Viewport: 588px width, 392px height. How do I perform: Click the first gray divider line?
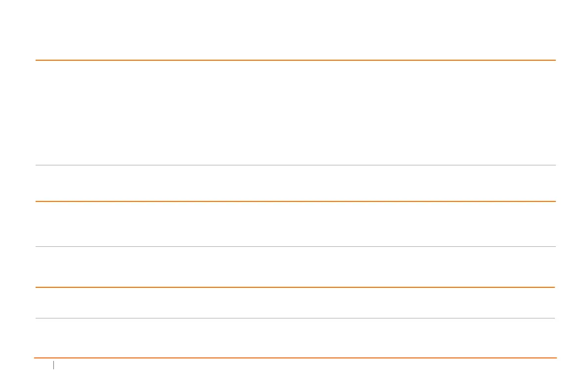click(295, 165)
